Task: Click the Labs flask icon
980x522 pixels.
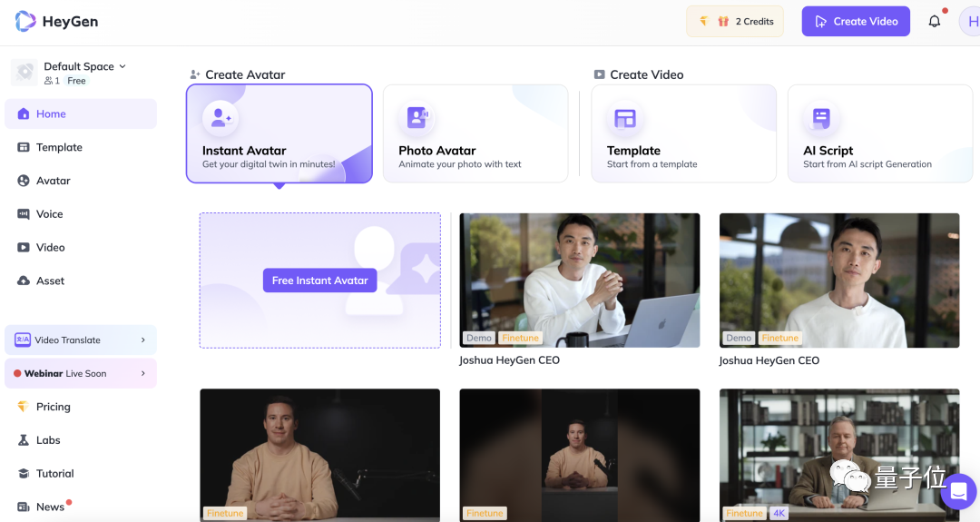Action: point(24,440)
